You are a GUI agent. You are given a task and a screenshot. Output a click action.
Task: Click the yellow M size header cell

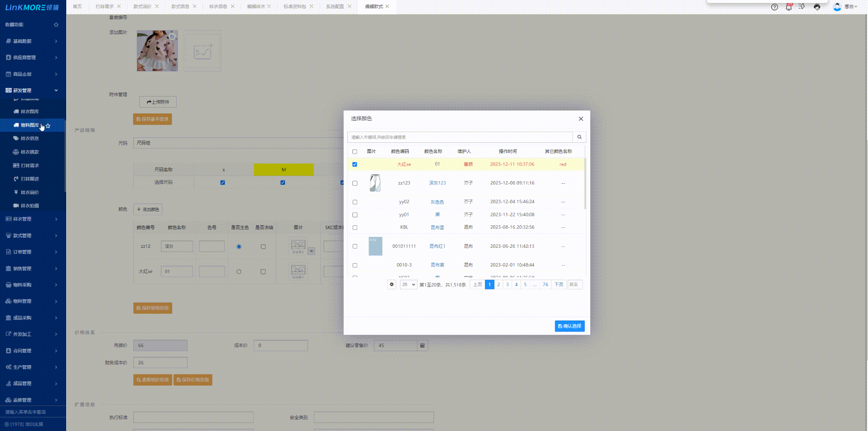click(x=284, y=170)
